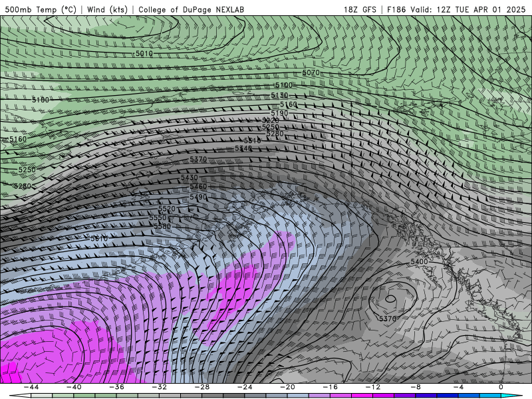
Task: Click the 5520 contour label
Action: pyautogui.click(x=167, y=209)
